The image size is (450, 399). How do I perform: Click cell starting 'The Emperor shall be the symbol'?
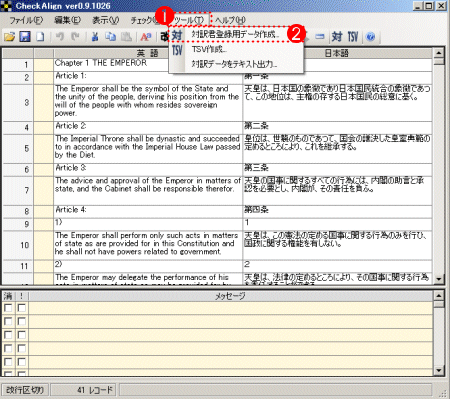click(x=148, y=103)
